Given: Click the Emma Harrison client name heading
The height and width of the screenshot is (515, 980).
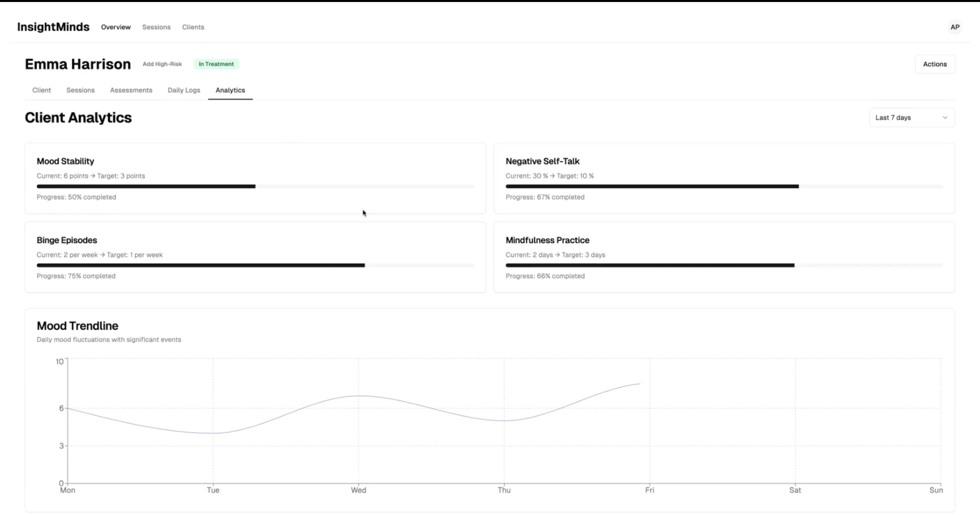Looking at the screenshot, I should click(78, 64).
